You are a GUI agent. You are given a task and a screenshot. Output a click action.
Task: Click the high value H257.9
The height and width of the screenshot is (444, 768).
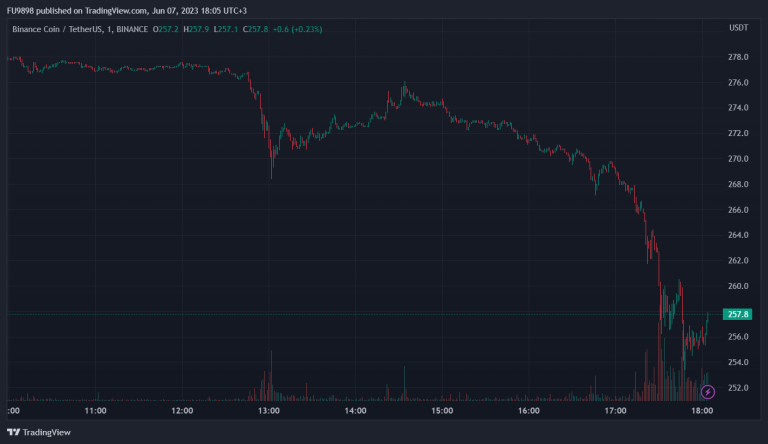click(x=198, y=29)
